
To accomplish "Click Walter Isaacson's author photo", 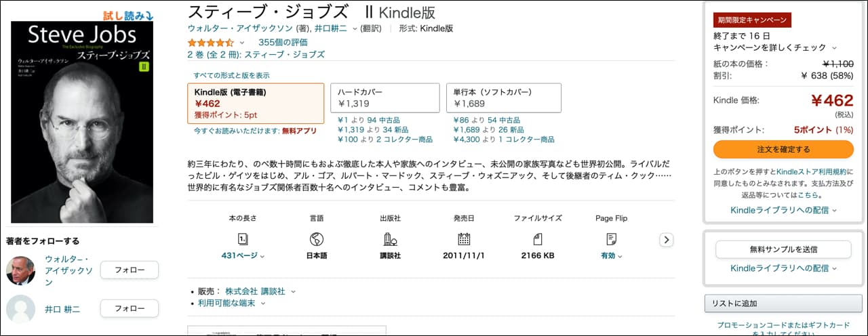I will pos(20,270).
